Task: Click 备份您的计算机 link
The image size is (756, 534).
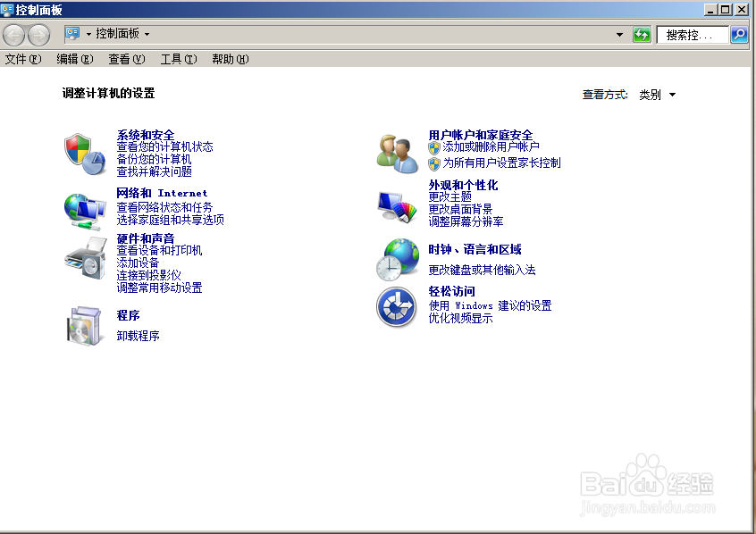Action: tap(155, 160)
